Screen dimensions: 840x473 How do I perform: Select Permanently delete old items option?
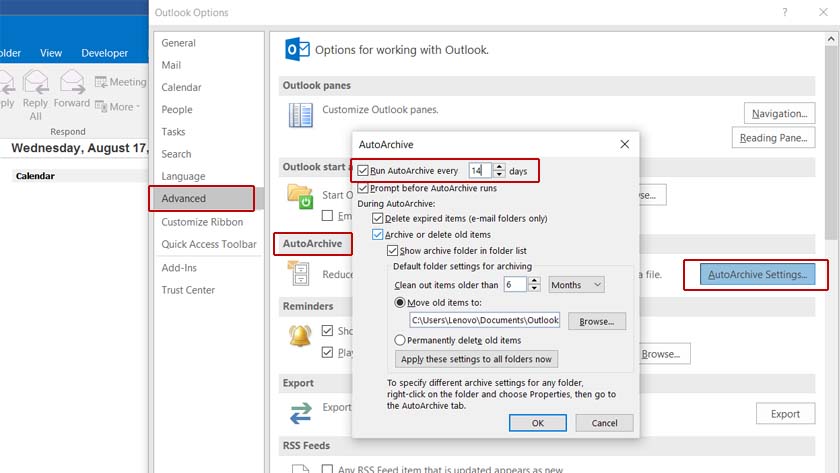[400, 340]
